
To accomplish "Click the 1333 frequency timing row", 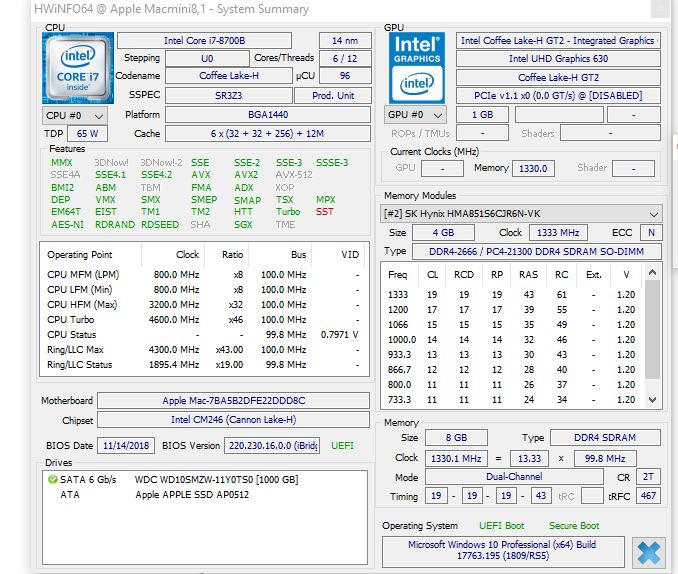I will coord(512,295).
